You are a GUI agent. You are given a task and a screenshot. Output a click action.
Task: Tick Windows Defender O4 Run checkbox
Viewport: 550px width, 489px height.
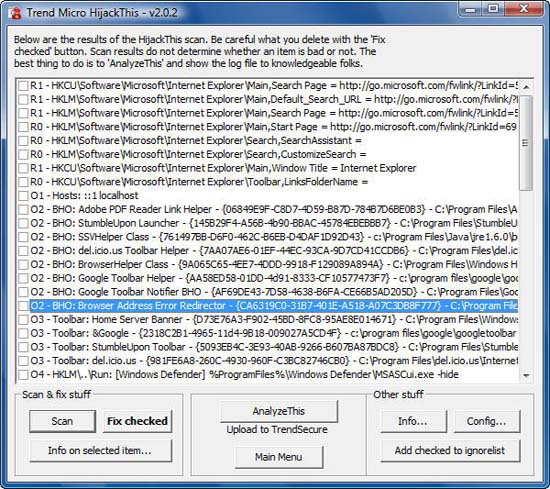[x=23, y=375]
